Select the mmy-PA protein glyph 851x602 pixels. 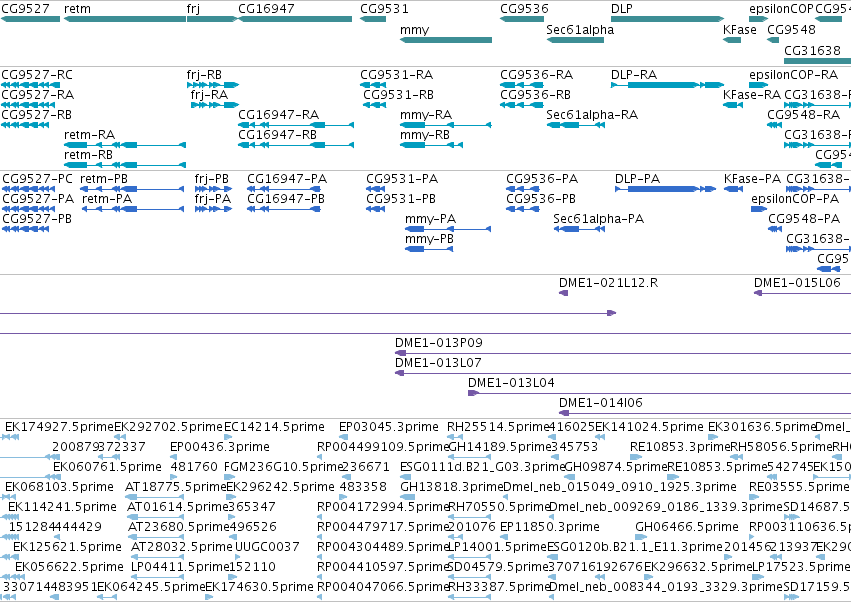tap(448, 229)
